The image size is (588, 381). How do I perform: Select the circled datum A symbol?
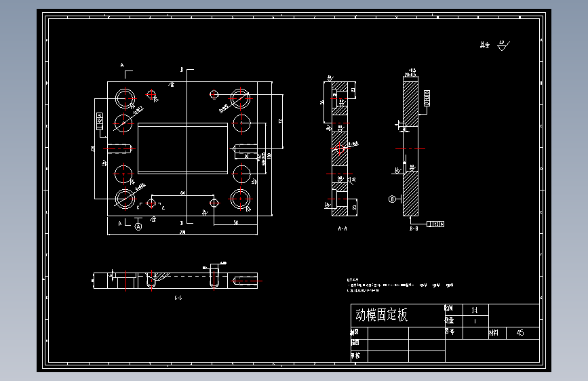(x=138, y=226)
